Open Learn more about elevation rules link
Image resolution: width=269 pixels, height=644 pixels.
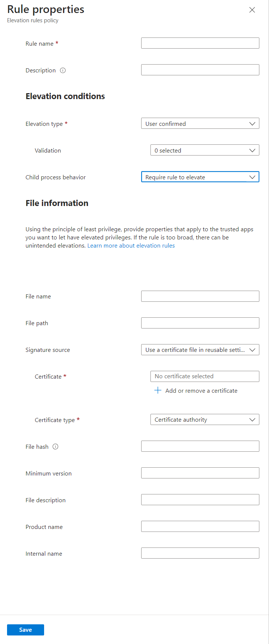click(131, 246)
